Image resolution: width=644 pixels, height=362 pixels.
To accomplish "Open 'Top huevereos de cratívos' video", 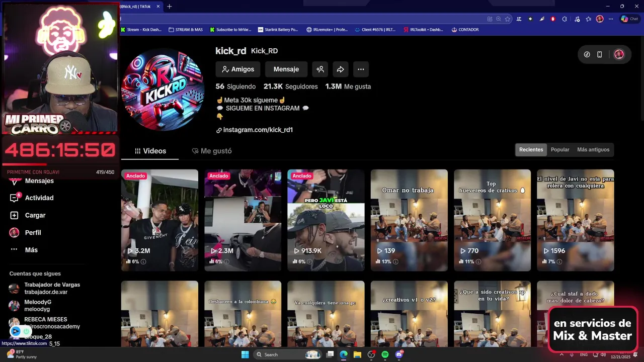I will coord(492,220).
